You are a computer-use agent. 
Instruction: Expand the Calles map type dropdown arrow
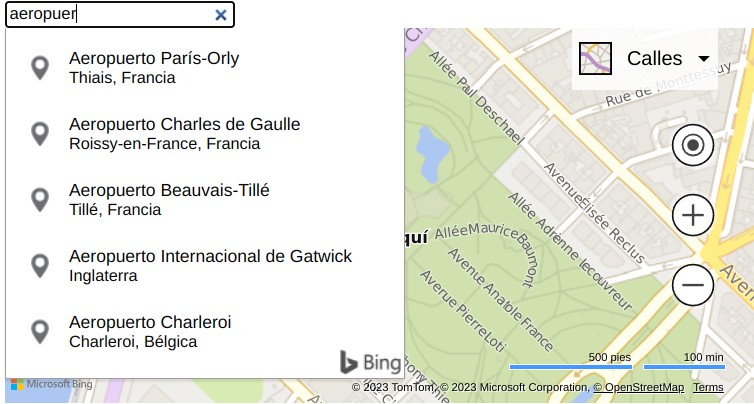click(704, 59)
